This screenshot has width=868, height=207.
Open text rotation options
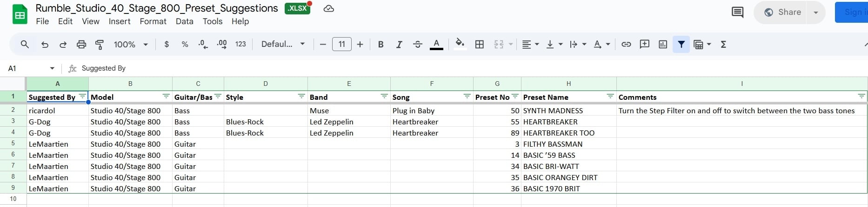pyautogui.click(x=601, y=44)
